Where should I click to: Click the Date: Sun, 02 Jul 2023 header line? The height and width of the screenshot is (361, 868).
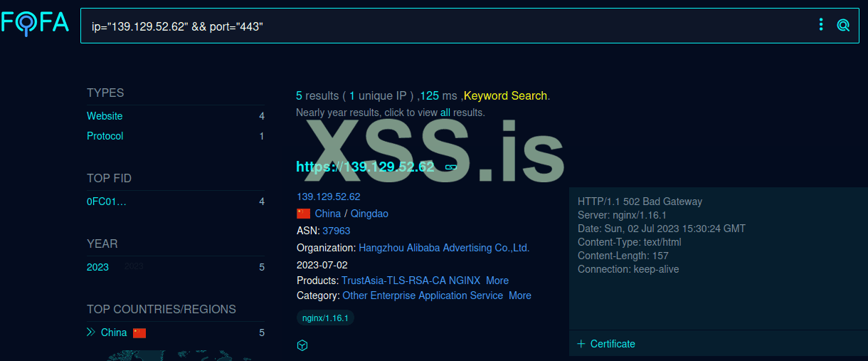point(662,229)
